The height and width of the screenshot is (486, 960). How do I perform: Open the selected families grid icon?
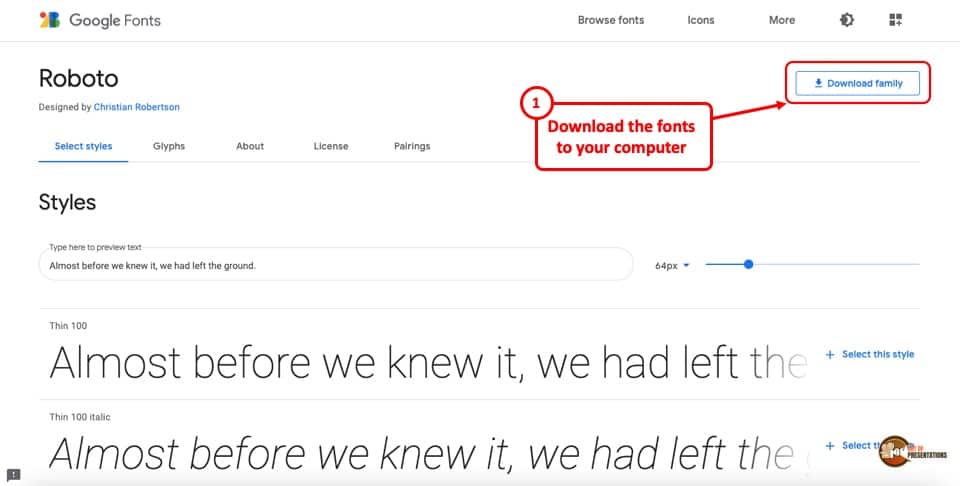tap(896, 20)
